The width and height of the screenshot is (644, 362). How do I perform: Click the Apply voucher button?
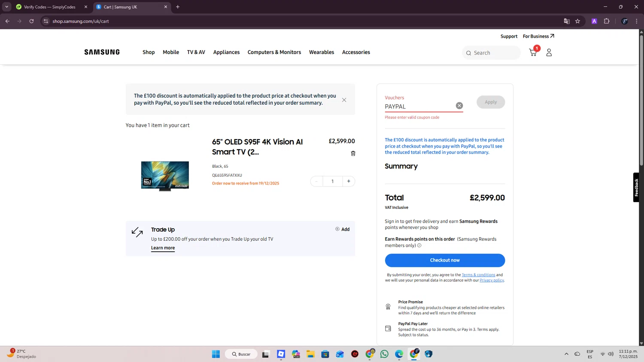coord(491,102)
